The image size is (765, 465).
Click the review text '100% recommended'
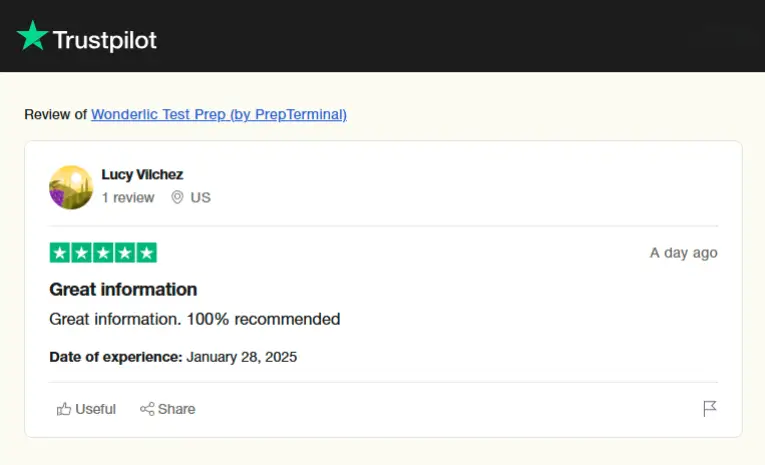263,319
